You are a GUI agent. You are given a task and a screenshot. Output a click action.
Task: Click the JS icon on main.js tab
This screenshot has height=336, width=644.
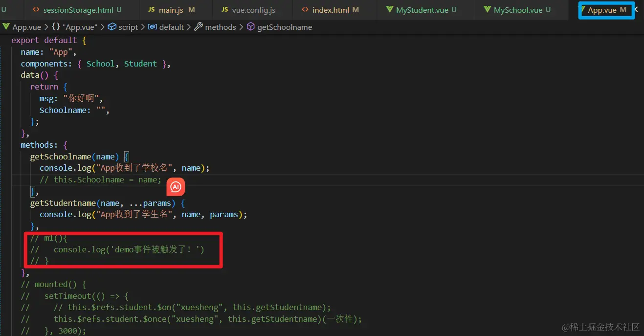pos(152,10)
